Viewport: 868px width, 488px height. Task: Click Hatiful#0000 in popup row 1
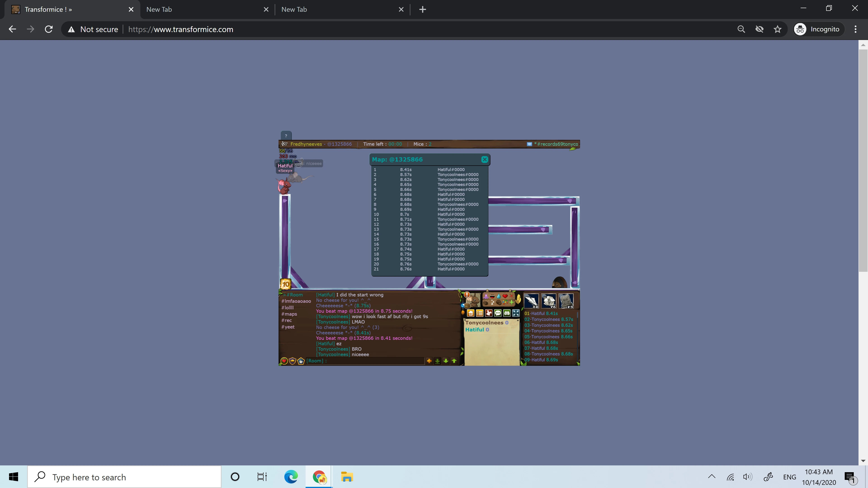(451, 169)
